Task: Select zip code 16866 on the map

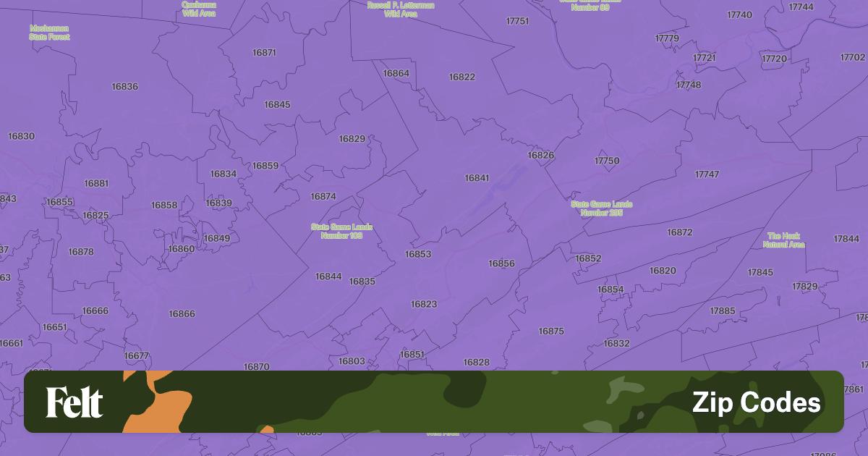Action: coord(182,314)
